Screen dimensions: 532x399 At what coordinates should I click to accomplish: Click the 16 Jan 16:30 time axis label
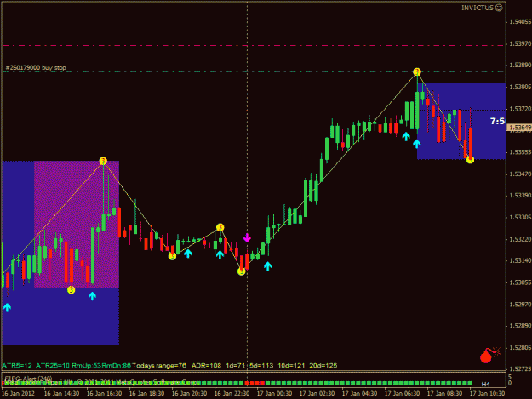104,394
